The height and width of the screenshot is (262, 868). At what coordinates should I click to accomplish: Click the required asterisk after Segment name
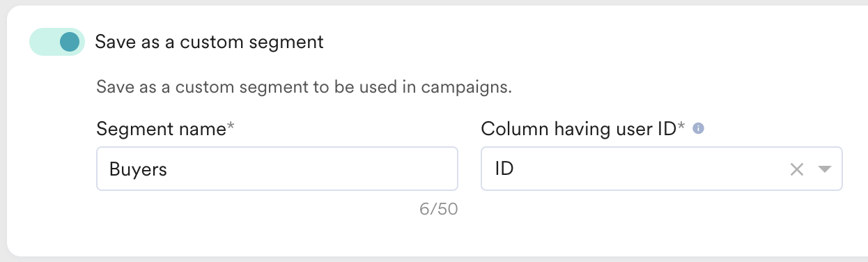tap(231, 127)
